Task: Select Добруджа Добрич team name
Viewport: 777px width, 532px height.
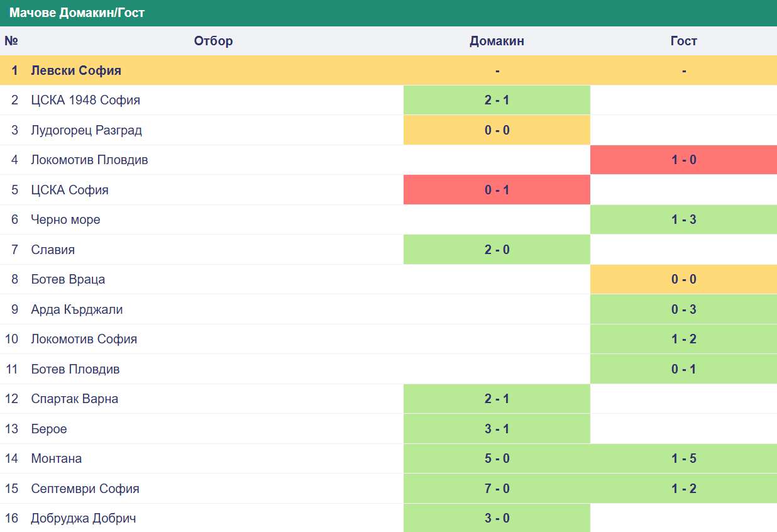Action: [84, 518]
